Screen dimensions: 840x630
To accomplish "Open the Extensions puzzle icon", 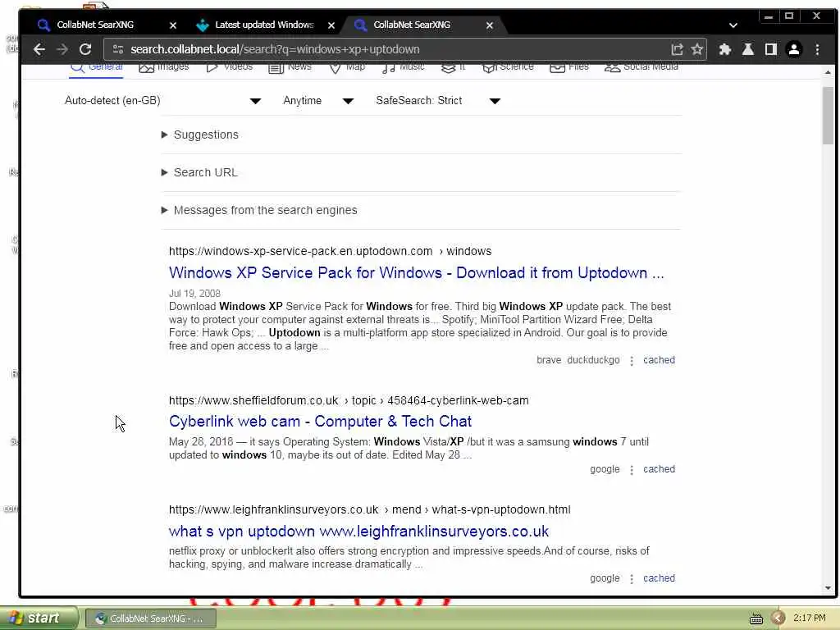I will (x=725, y=49).
